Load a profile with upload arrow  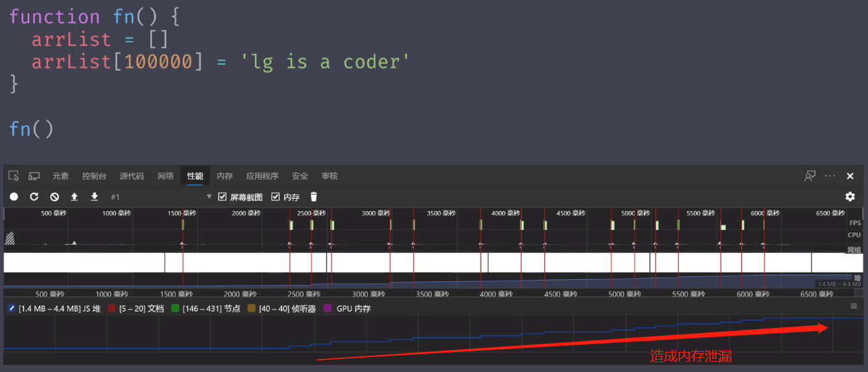(x=75, y=197)
